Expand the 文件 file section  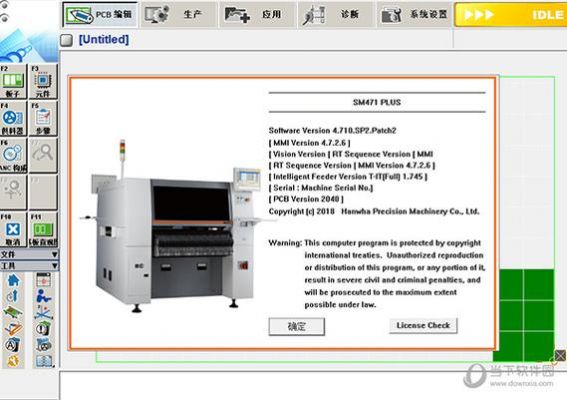click(29, 254)
